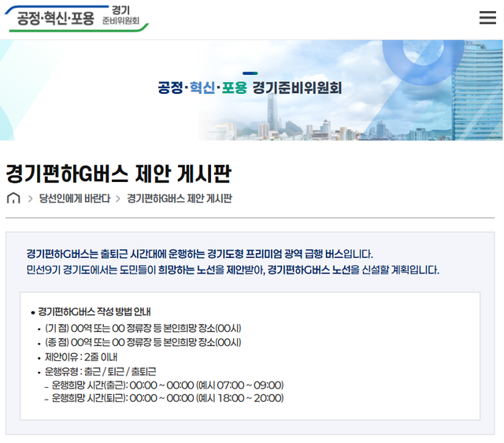Click the 공정·혁신·포용 경기준비위원회 banner title
This screenshot has height=443, width=504.
250,87
